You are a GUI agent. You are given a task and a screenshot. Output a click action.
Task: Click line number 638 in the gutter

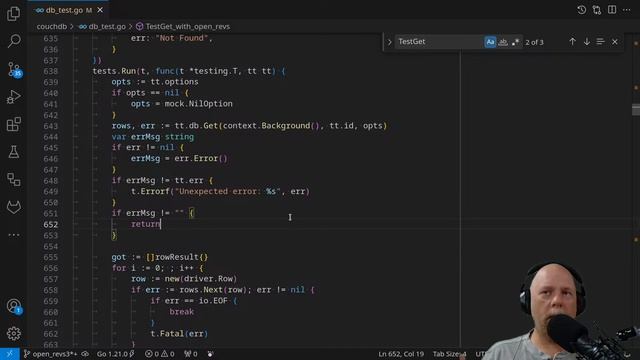[51, 71]
